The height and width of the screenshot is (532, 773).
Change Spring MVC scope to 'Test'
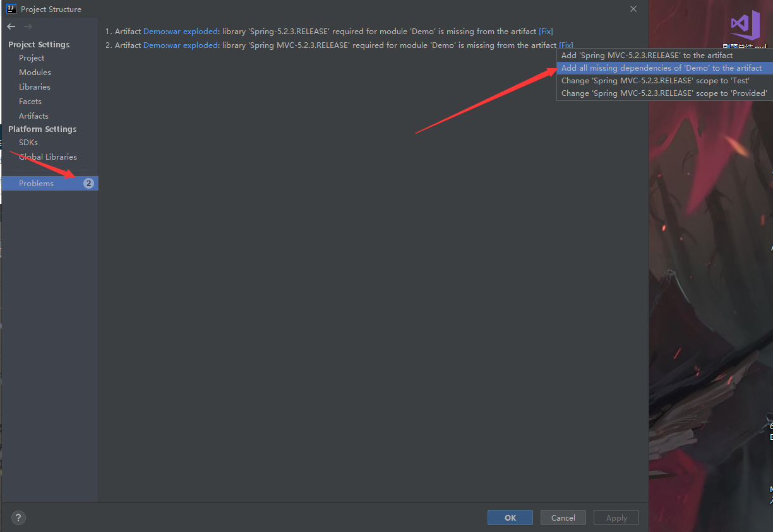coord(664,80)
